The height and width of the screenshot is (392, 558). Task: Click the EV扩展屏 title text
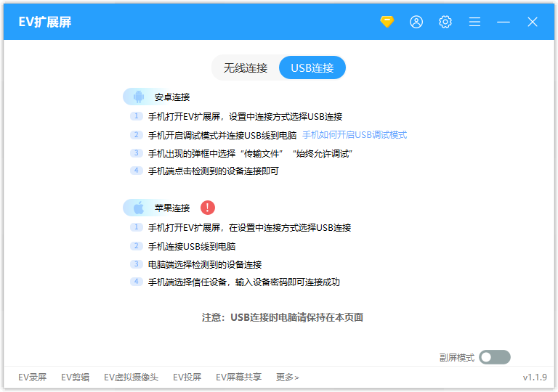tap(45, 22)
